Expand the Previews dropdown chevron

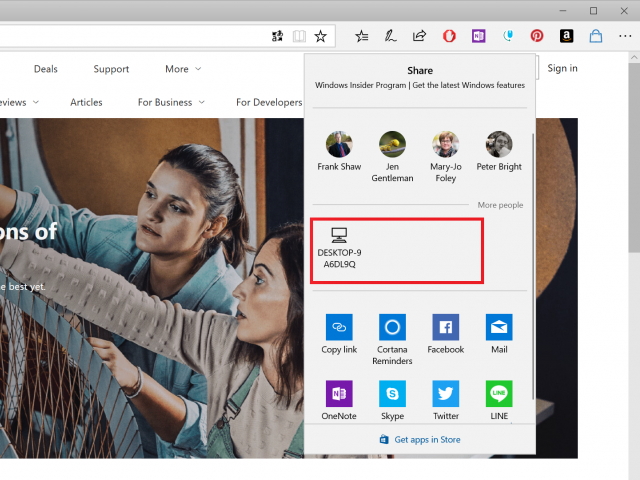tap(36, 102)
